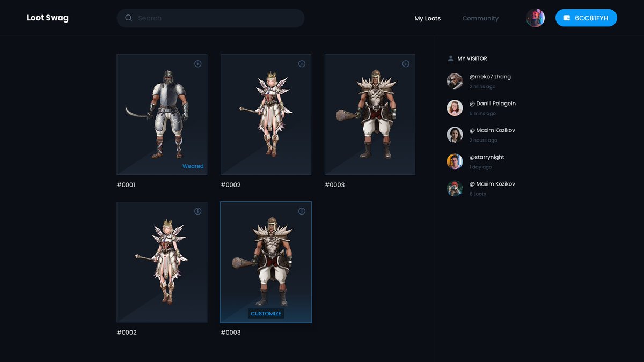Click the 6CC81FYH wallet button

[586, 18]
